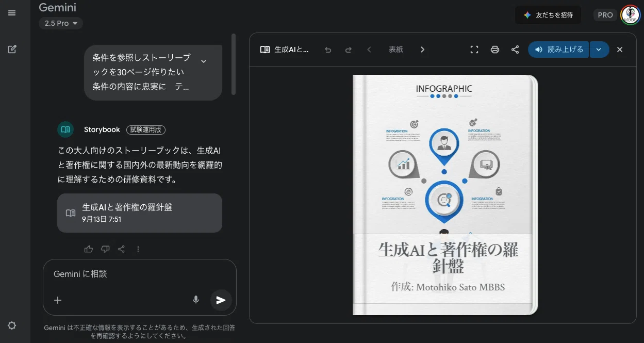Expand the user prompt message chevron
Viewport: 644px width, 343px height.
tap(204, 61)
